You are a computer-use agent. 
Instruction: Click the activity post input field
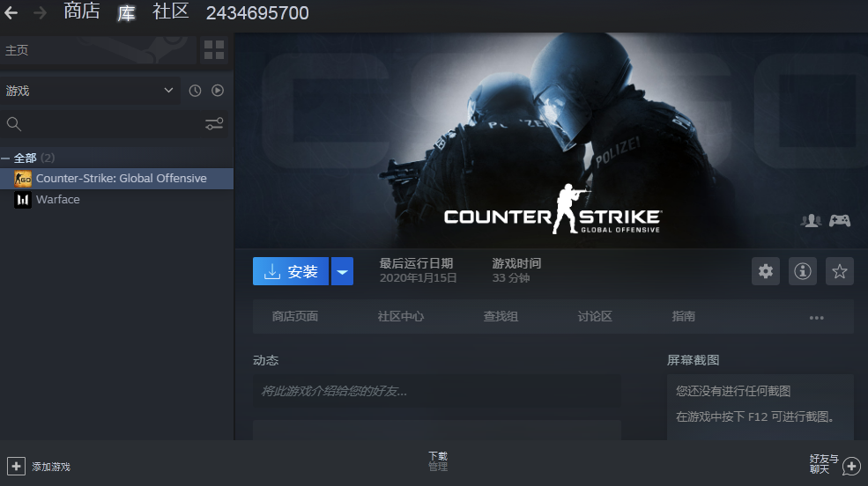[437, 392]
